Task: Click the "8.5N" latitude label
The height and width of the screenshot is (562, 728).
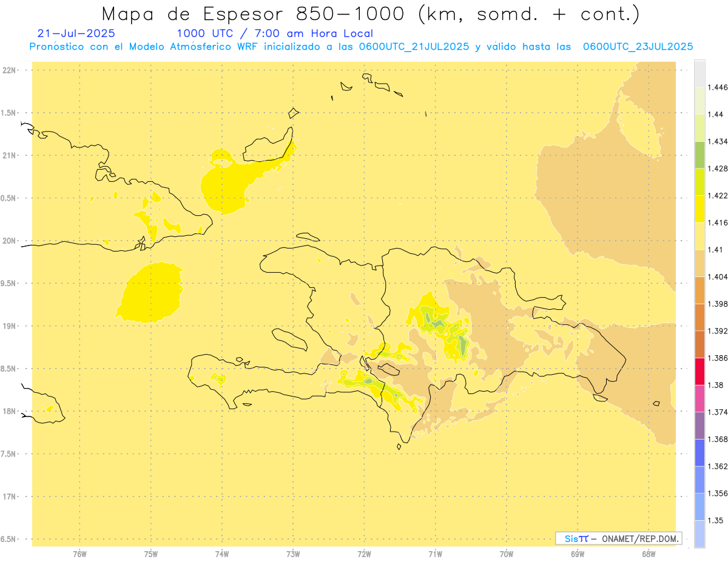Action: tap(9, 369)
